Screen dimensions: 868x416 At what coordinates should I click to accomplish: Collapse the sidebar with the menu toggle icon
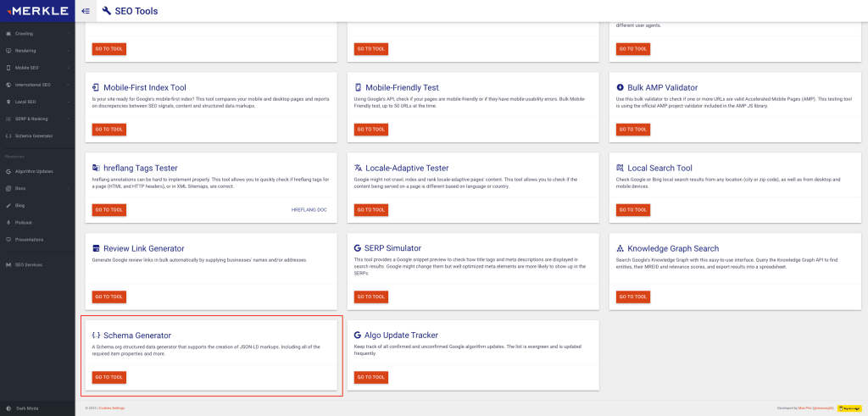[x=86, y=10]
